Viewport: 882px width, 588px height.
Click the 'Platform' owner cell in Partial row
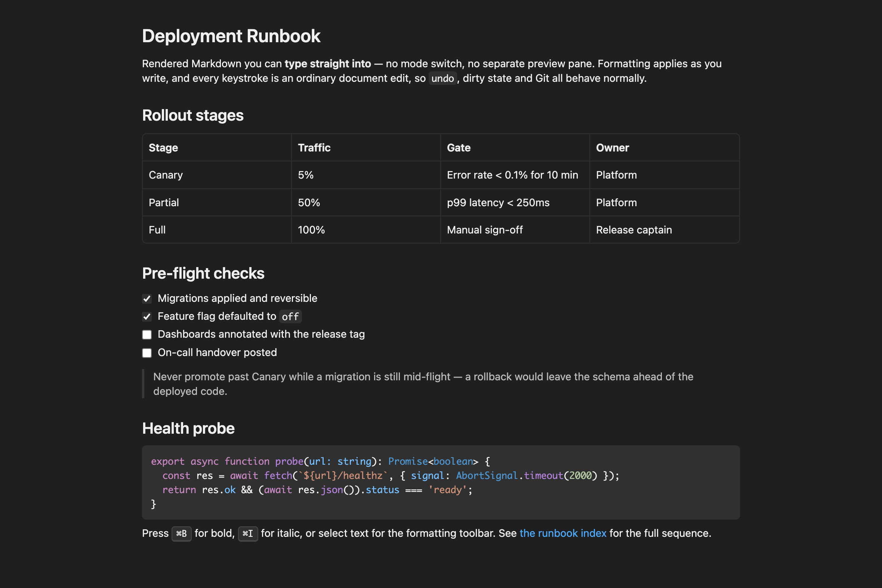tap(664, 202)
